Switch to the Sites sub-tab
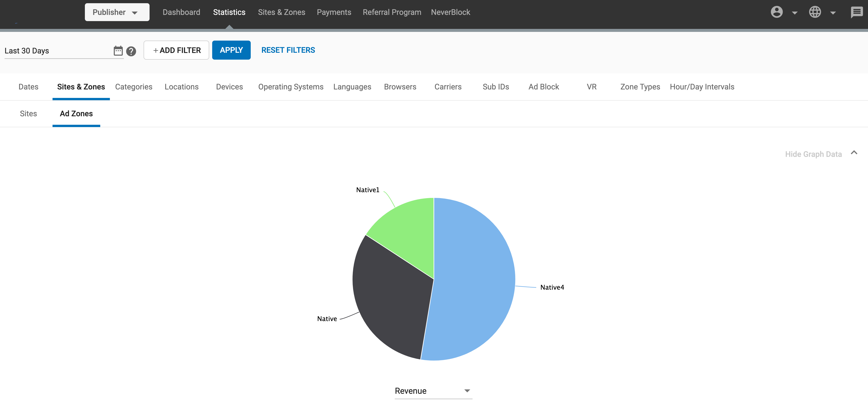Image resolution: width=868 pixels, height=416 pixels. click(28, 114)
